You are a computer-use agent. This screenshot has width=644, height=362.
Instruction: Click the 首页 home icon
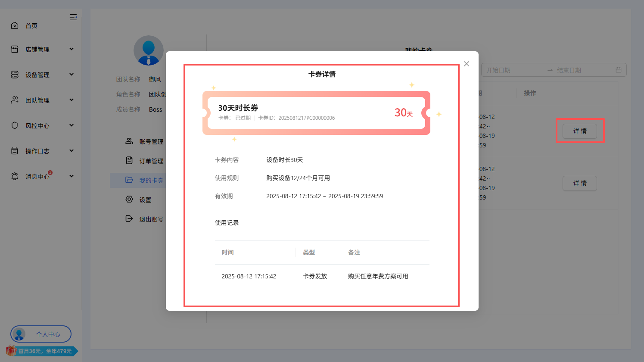pos(15,26)
